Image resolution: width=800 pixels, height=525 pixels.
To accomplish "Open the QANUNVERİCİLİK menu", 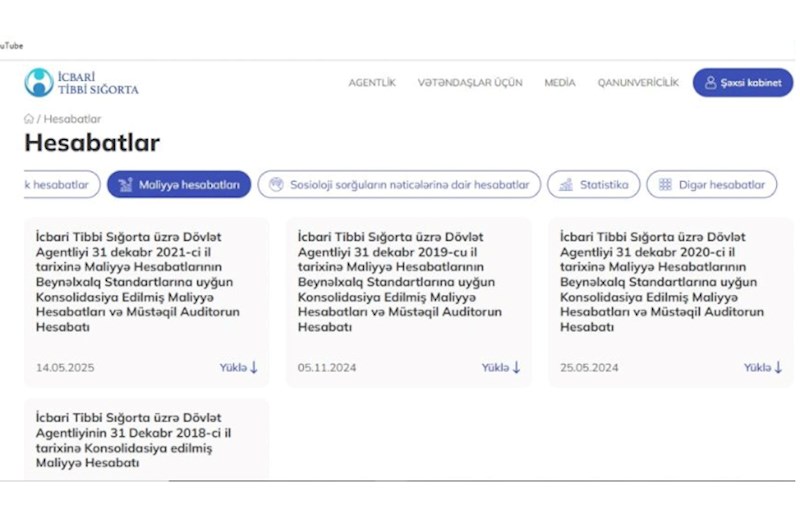I will [x=638, y=83].
